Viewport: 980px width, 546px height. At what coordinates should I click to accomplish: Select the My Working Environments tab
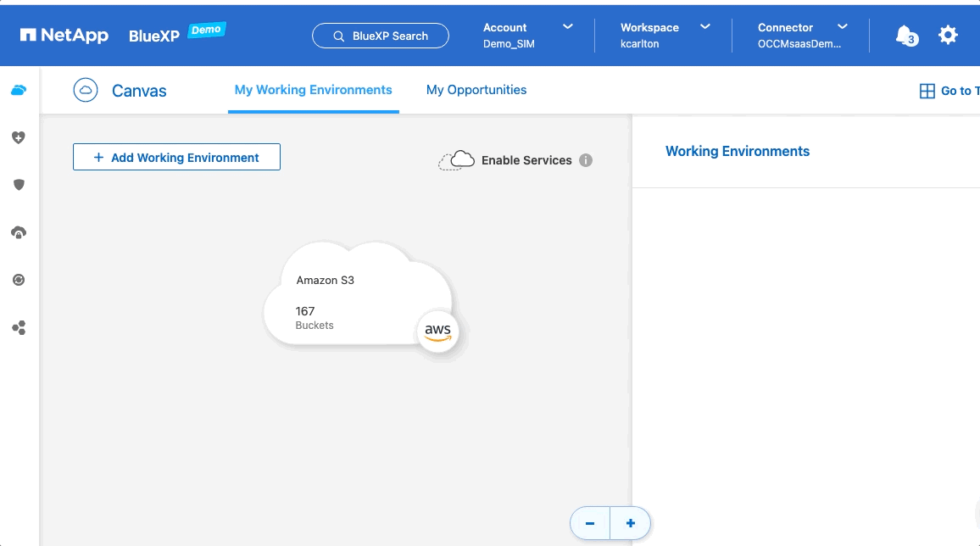[313, 90]
